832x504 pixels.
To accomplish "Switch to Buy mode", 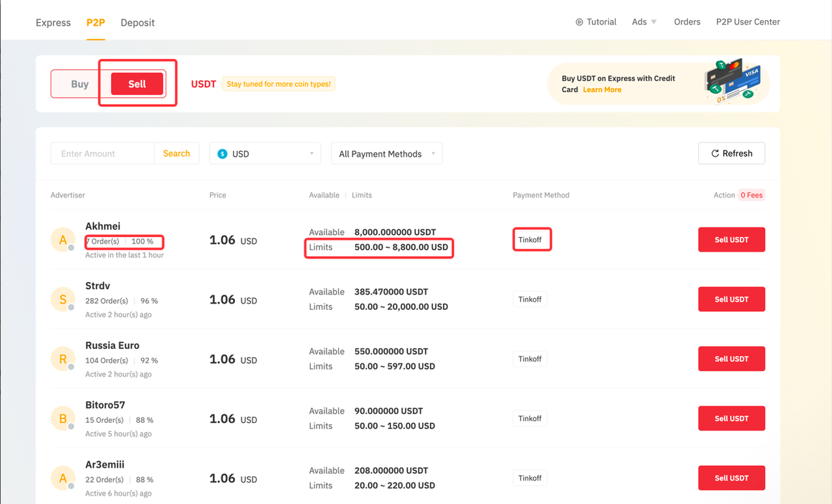I will pyautogui.click(x=80, y=84).
